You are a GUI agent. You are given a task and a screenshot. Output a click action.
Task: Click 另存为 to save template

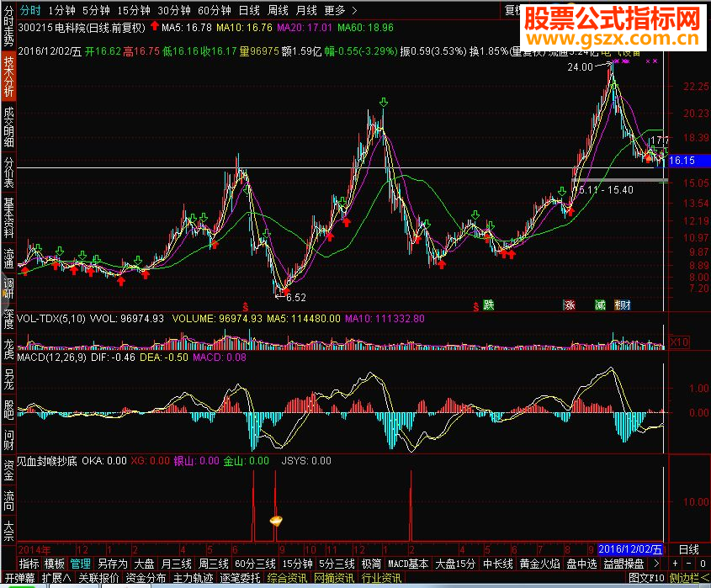tap(113, 564)
